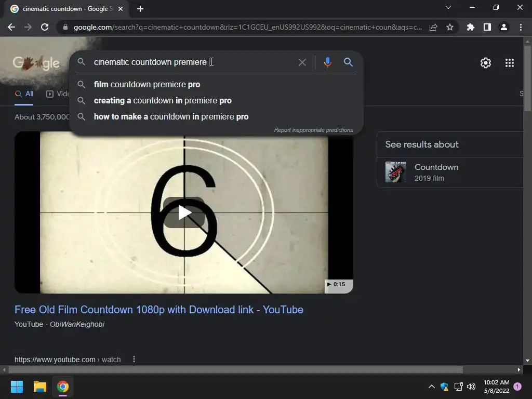Open Windows Security tray icon
Screen dimensions: 532x399
[444, 387]
